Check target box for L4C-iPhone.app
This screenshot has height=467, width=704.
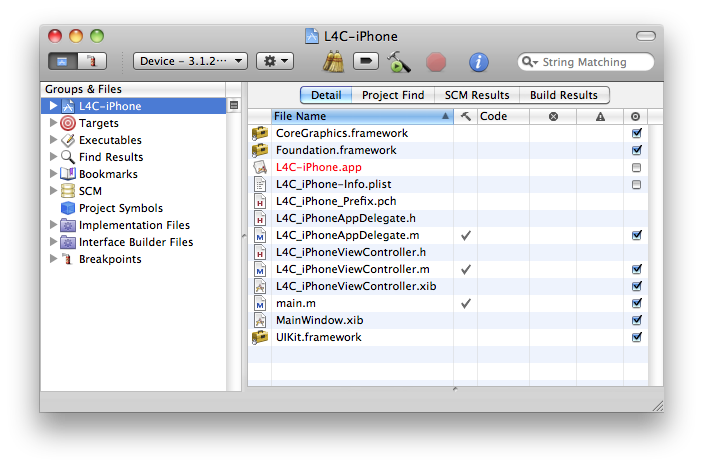(637, 167)
